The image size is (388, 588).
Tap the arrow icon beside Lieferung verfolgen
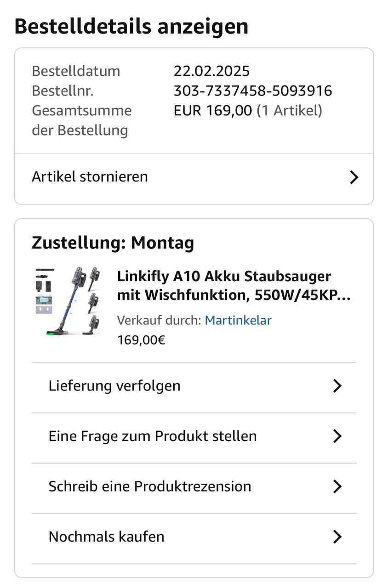coord(337,386)
